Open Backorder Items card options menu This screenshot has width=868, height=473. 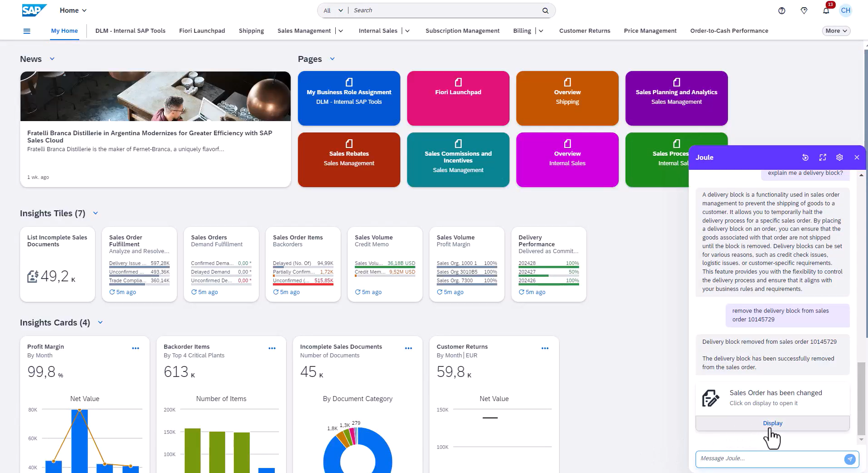272,348
